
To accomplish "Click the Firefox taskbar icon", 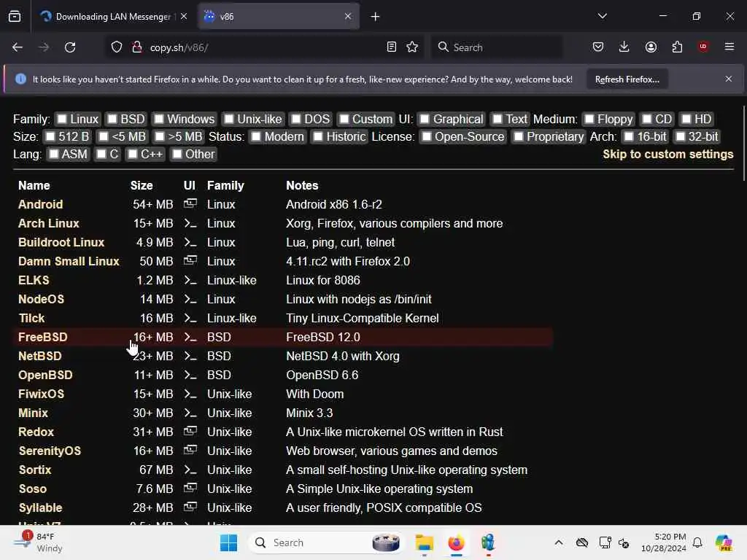I will [456, 542].
